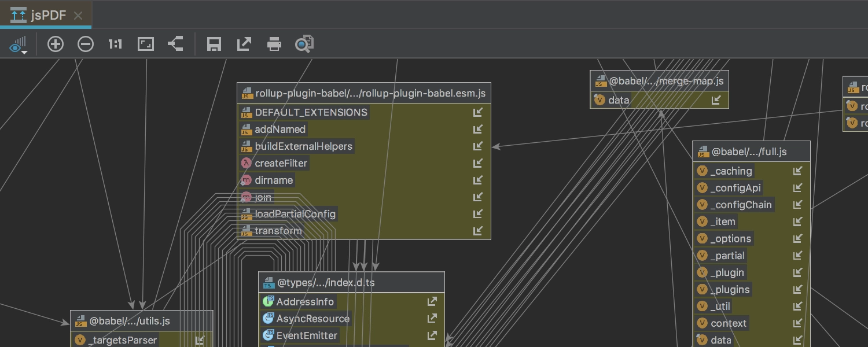This screenshot has width=868, height=347.
Task: Select data row in merge-map.js
Action: point(659,100)
